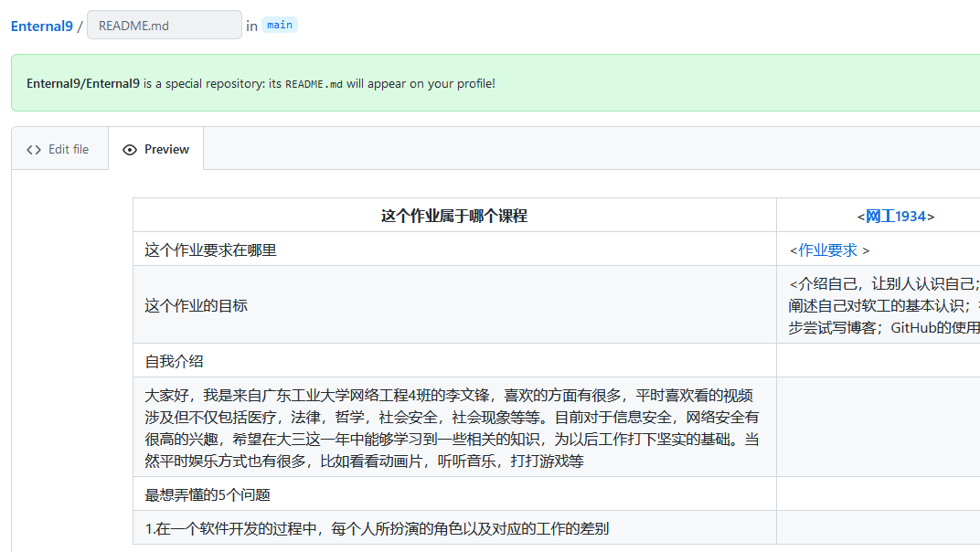Click the Enternal9 repository breadcrumb
The height and width of the screenshot is (552, 980).
(42, 27)
